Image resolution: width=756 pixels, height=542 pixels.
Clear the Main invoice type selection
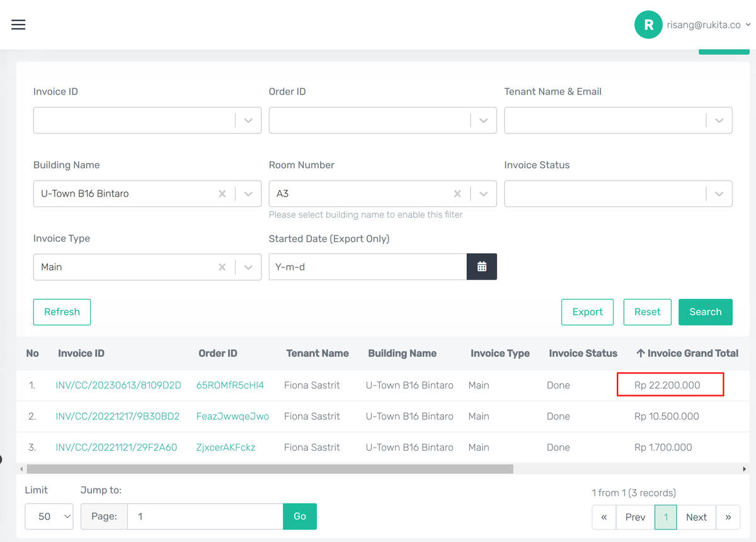[x=222, y=267]
